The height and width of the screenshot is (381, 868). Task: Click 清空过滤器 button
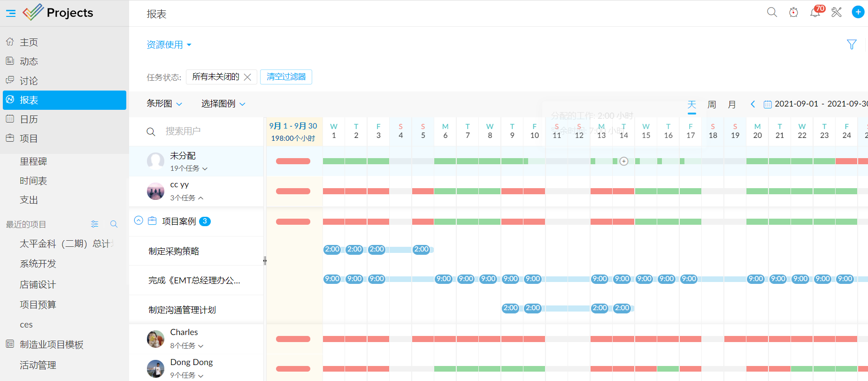coord(286,77)
